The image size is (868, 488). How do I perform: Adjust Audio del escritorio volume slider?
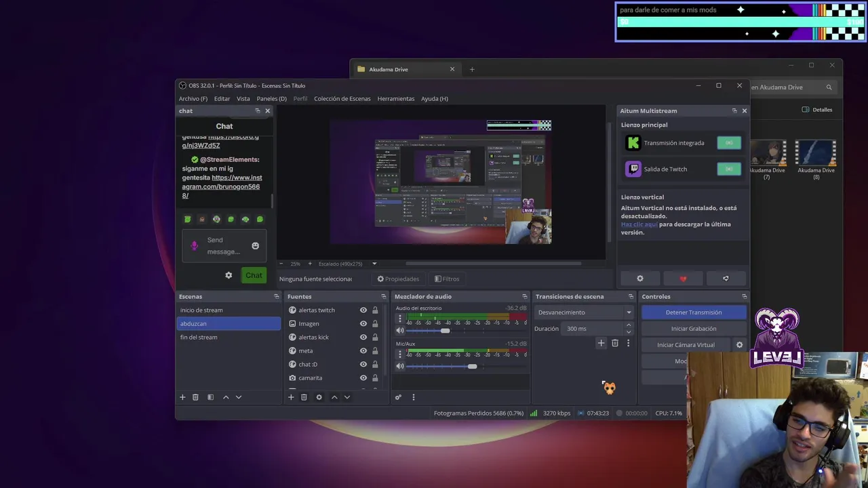click(x=445, y=331)
